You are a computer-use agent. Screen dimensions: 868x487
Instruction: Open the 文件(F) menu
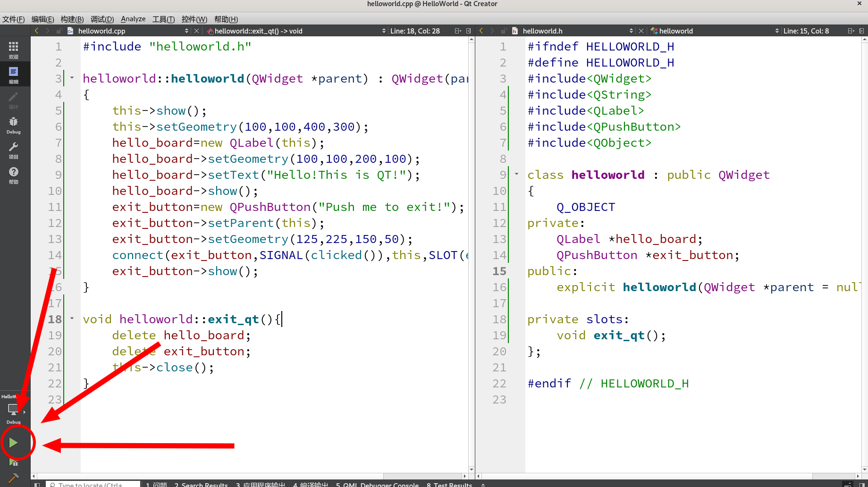click(14, 19)
